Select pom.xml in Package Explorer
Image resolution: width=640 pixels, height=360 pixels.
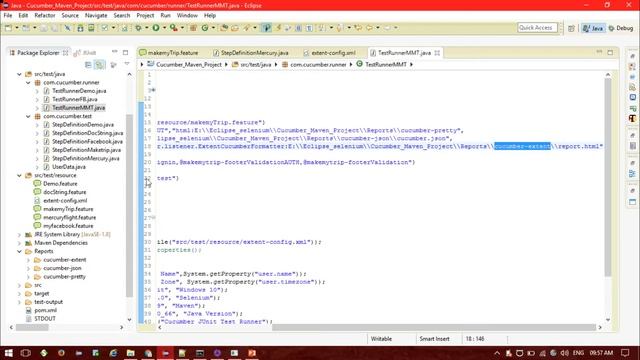point(46,310)
